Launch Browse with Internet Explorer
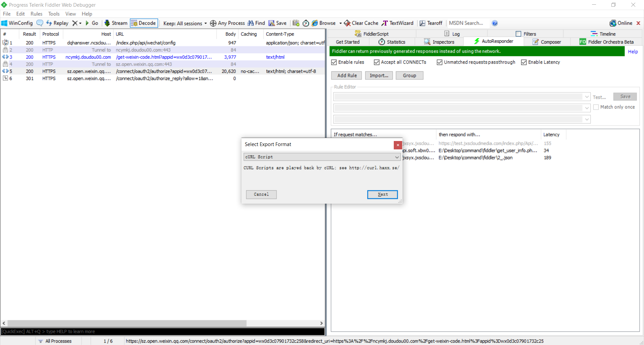This screenshot has width=644, height=345. (324, 23)
